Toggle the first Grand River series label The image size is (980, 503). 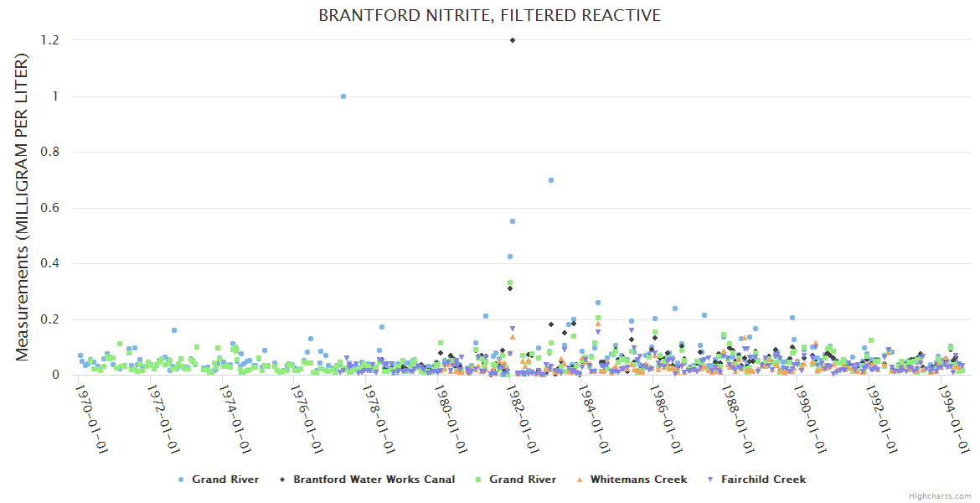225,480
